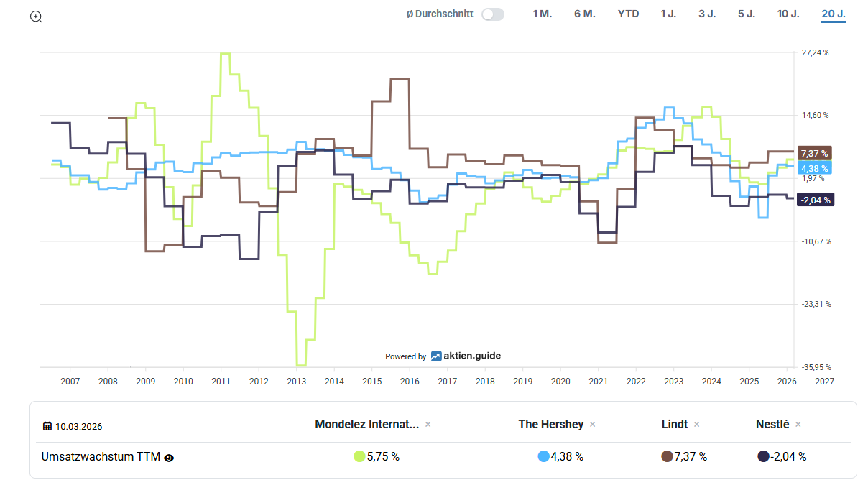Viewport: 868px width, 485px height.
Task: Click the blue Hershey color dot
Action: point(543,456)
